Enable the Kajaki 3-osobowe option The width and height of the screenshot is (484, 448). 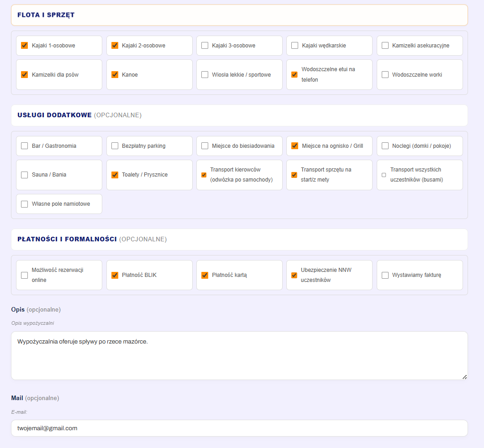[x=205, y=46]
